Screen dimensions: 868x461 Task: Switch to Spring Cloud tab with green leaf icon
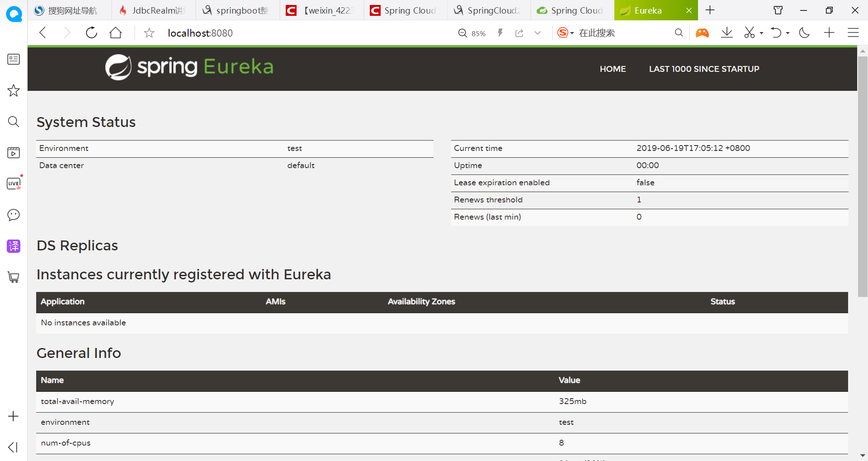pyautogui.click(x=572, y=10)
